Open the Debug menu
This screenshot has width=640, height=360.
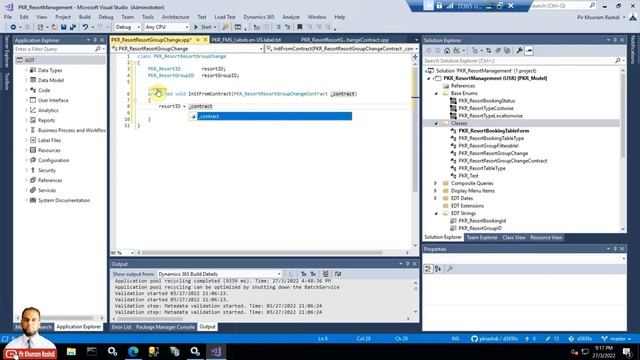coord(106,17)
